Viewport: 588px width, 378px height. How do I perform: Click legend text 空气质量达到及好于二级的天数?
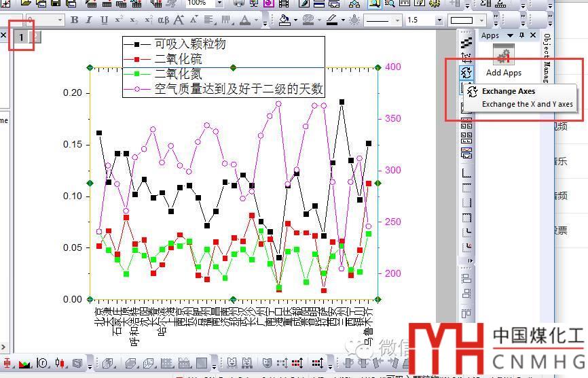point(238,89)
